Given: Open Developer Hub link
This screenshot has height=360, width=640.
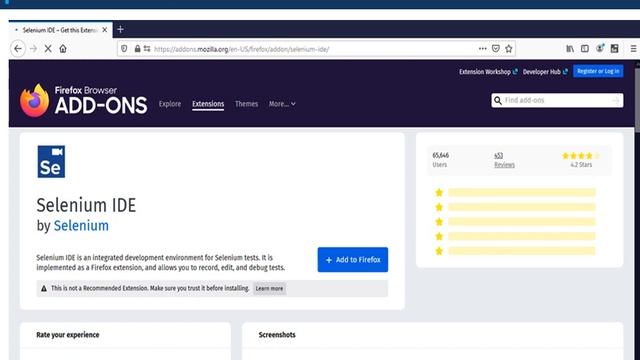Looking at the screenshot, I should [x=545, y=72].
